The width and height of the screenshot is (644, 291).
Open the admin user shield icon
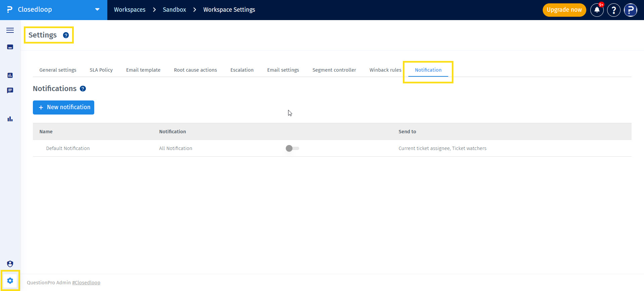click(10, 264)
